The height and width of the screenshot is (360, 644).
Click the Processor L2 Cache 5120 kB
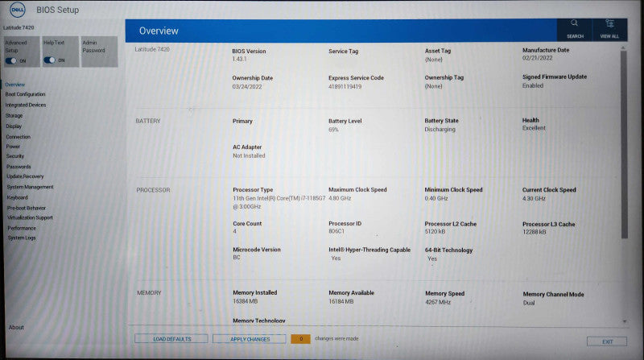click(435, 232)
